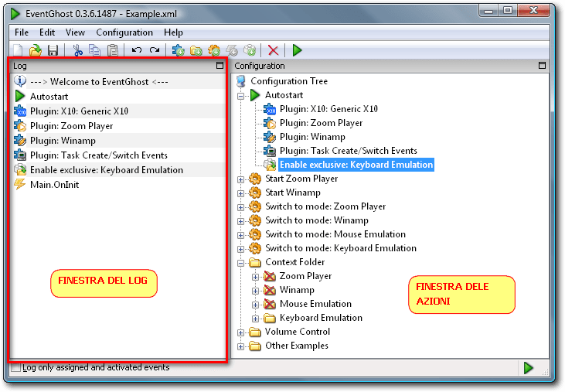Expand the Zoom Player context folder
The image size is (565, 392).
coord(255,277)
